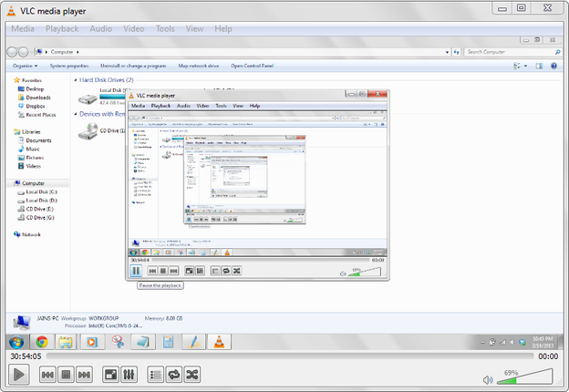Click the remaining time label 00:00

pos(548,356)
